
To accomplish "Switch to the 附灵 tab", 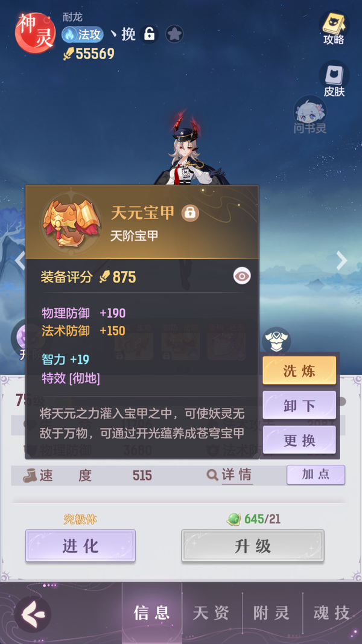I will click(271, 613).
